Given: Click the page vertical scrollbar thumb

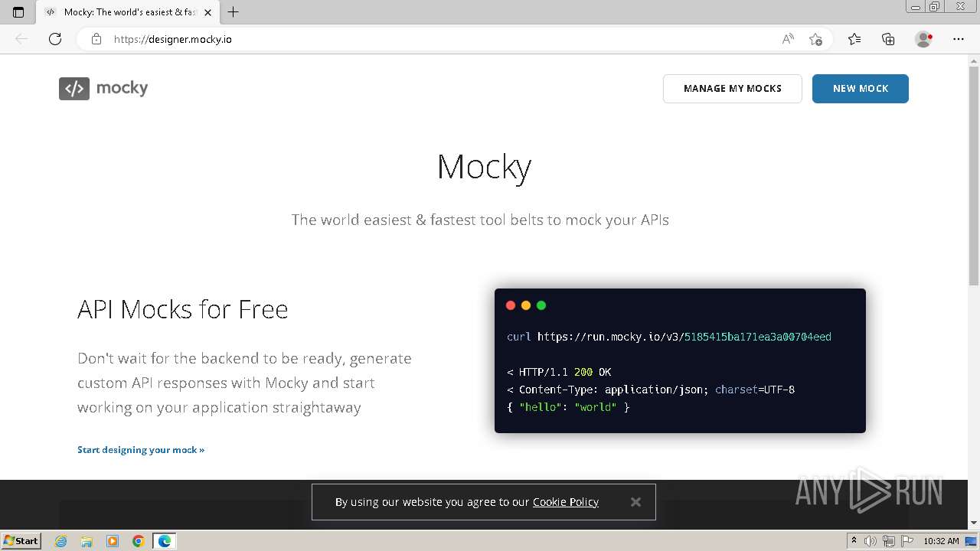Looking at the screenshot, I should coord(974,175).
